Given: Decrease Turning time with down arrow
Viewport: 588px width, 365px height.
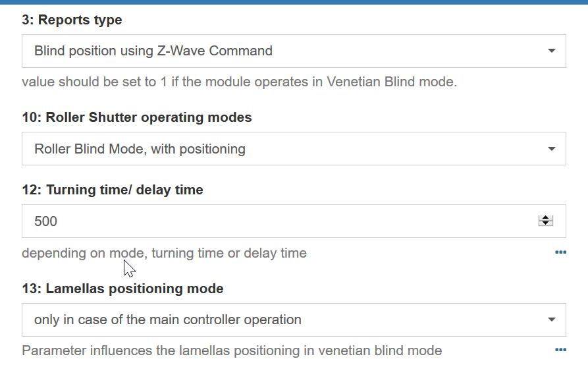Looking at the screenshot, I should 545,224.
